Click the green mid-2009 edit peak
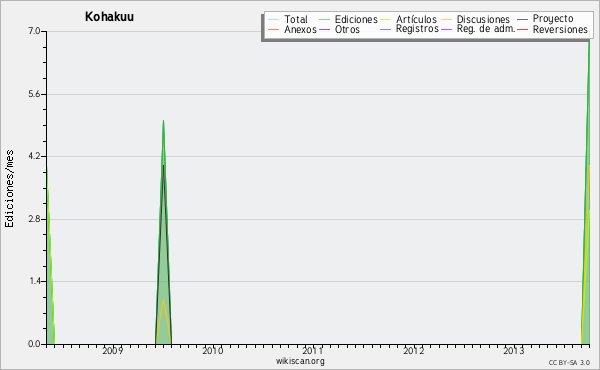Screen dimensions: 600x370 point(163,232)
